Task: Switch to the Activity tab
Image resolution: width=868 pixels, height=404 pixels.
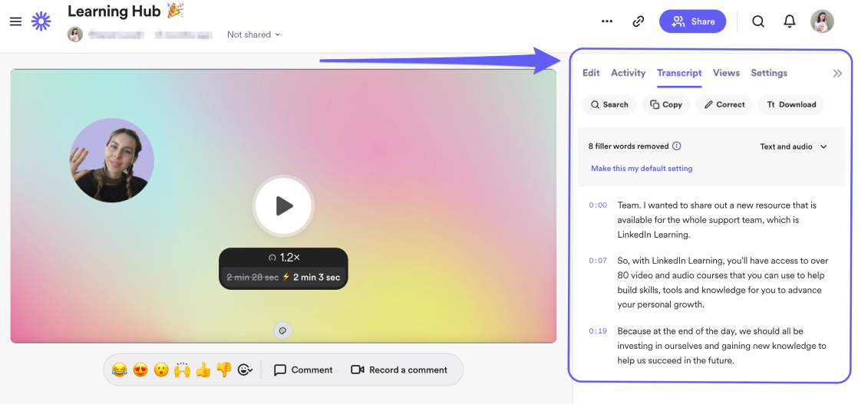Action: tap(628, 73)
